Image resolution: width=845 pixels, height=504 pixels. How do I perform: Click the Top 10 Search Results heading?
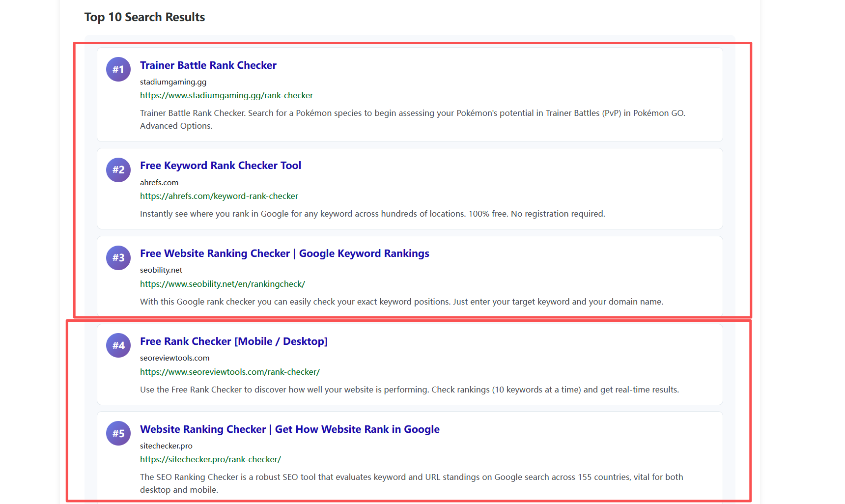click(x=145, y=17)
